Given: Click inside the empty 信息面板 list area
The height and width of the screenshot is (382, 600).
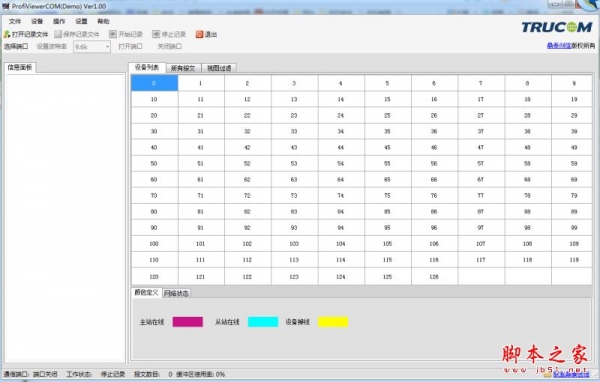Looking at the screenshot, I should 65,218.
